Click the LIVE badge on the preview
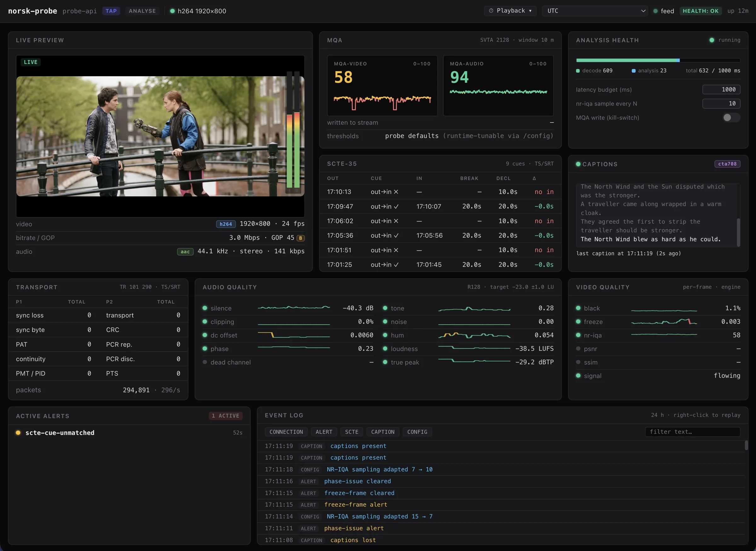 point(31,62)
